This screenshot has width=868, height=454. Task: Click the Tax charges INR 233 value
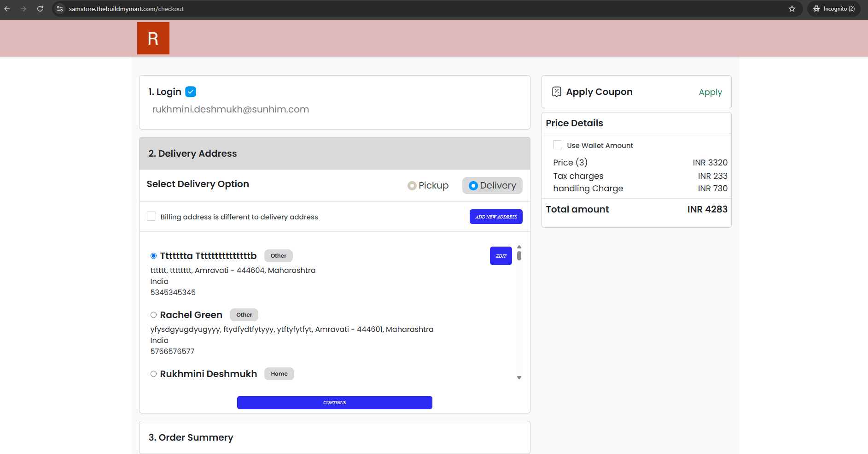click(x=713, y=176)
